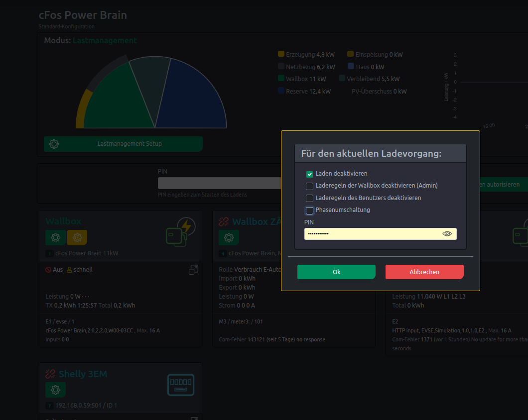Click the Haus legend swatch
The image size is (528, 420).
[x=351, y=66]
